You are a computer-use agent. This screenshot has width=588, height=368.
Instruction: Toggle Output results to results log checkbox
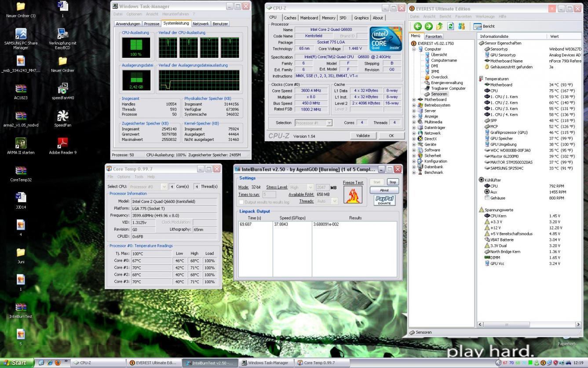[x=241, y=202]
